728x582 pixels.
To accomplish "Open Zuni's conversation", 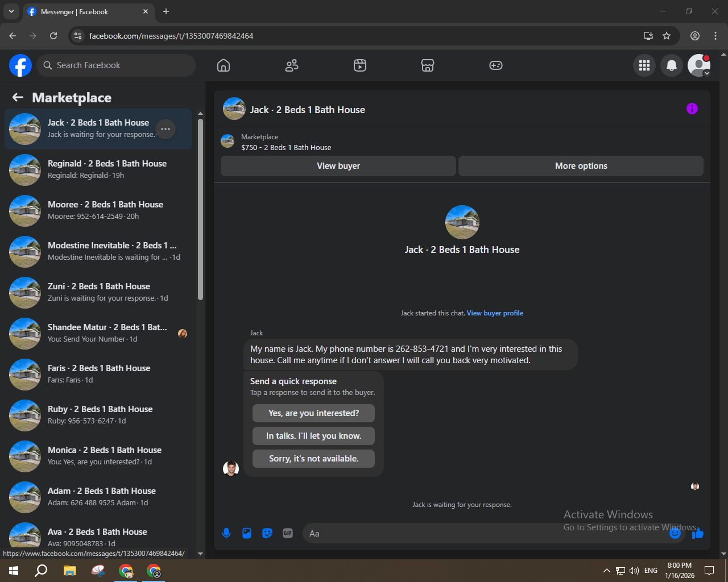I will [x=98, y=293].
